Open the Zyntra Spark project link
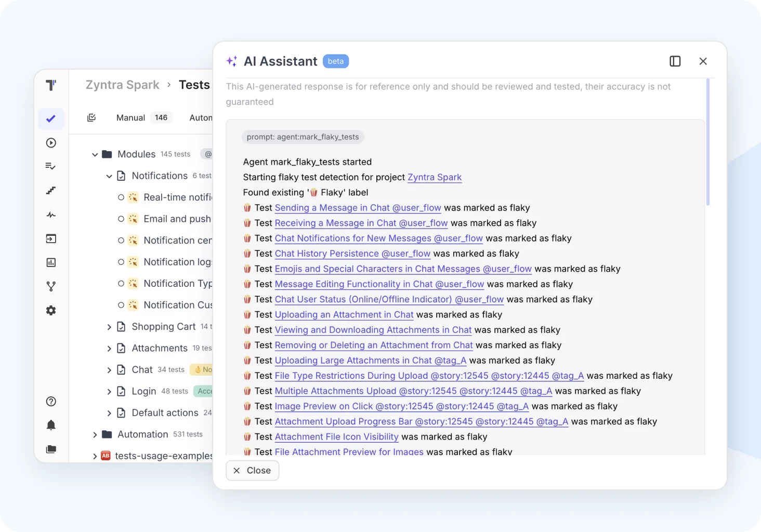Viewport: 761px width, 532px height. click(434, 177)
